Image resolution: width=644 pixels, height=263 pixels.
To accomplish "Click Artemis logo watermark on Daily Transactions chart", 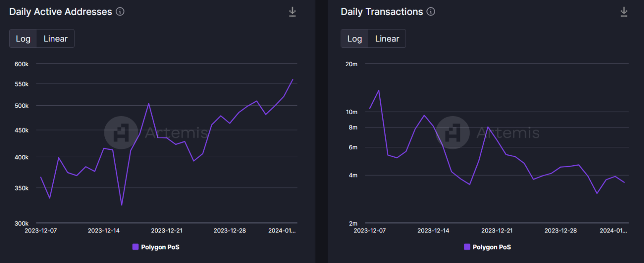I will (x=452, y=133).
